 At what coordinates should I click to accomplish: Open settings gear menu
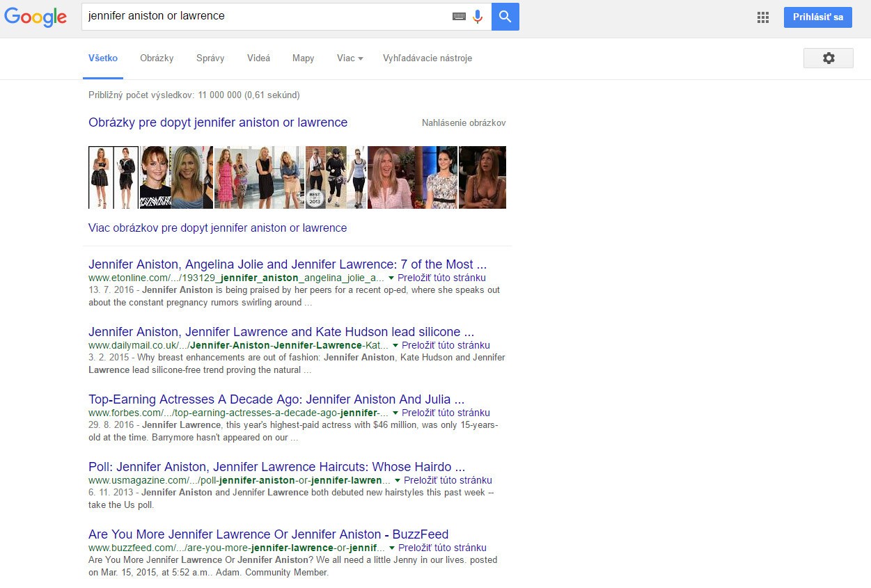[x=828, y=58]
